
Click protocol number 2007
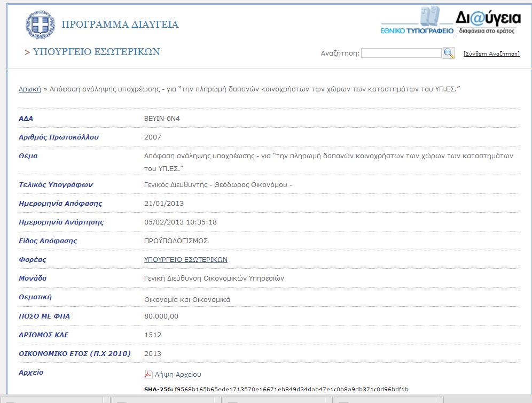[x=153, y=137]
